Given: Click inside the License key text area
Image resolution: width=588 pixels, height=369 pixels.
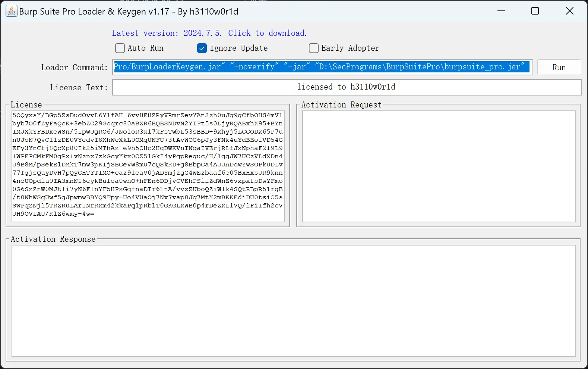Looking at the screenshot, I should tap(148, 166).
